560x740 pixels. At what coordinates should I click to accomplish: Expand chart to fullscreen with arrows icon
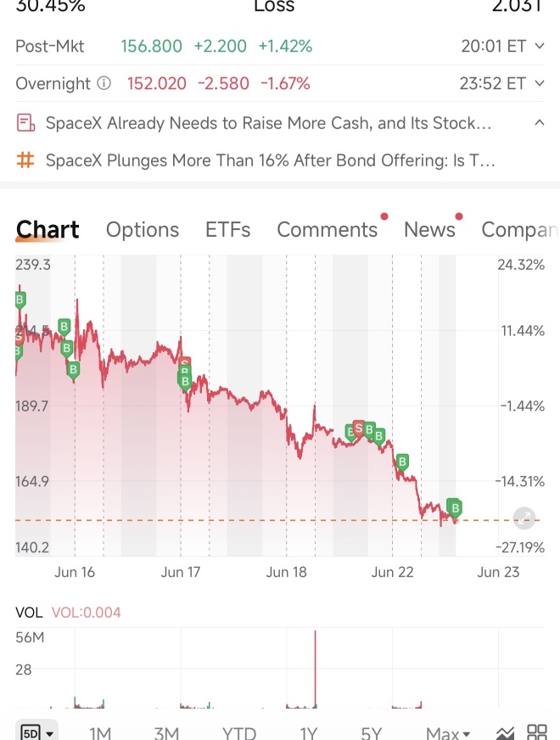click(x=524, y=519)
